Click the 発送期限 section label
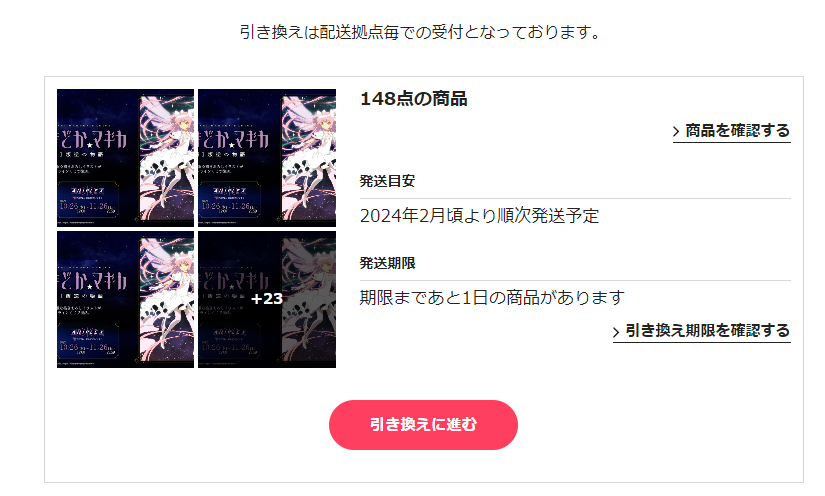Screen dimensions: 825x496 point(387,263)
